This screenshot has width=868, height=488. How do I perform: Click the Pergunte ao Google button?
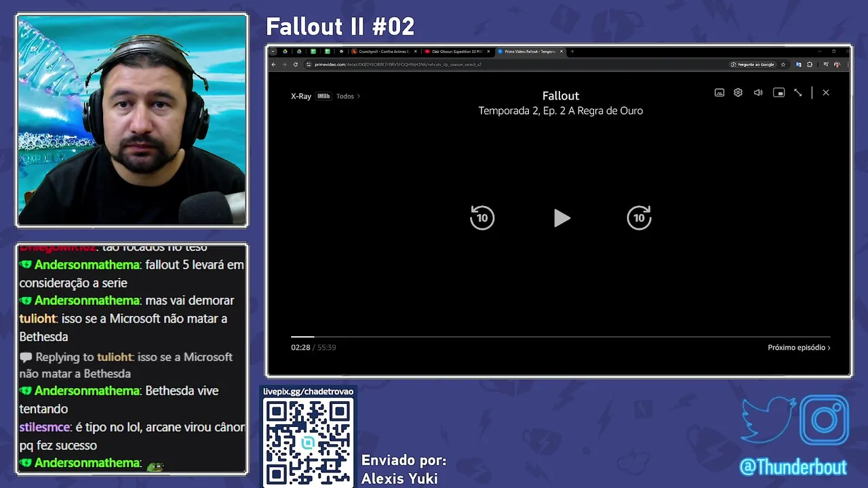[x=752, y=64]
